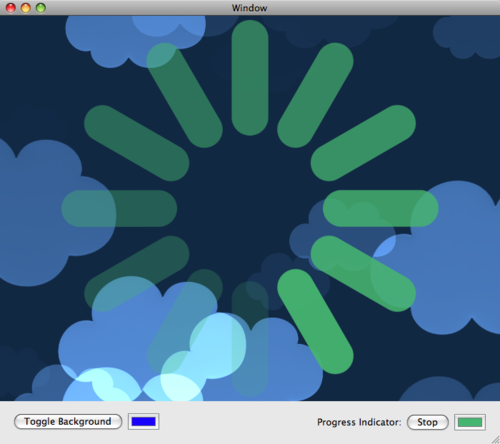Image resolution: width=500 pixels, height=444 pixels.
Task: Click the Window title text
Action: coord(249,8)
